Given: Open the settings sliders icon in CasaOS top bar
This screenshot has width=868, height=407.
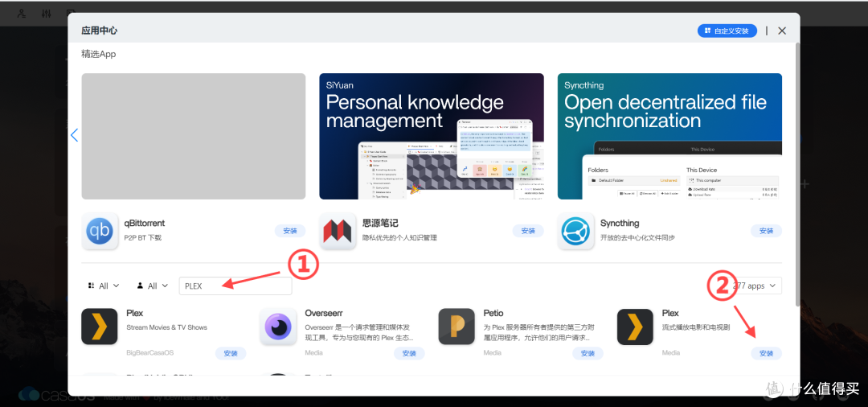Looking at the screenshot, I should 46,14.
